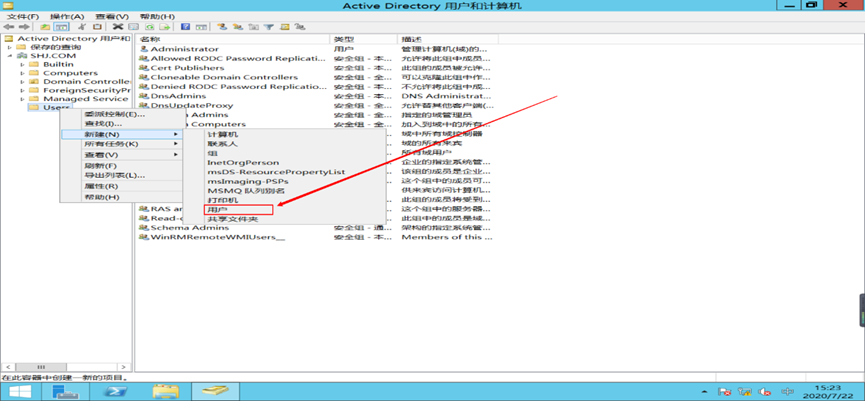Expand ForeignSecurityPrincipals tree node
The height and width of the screenshot is (401, 865).
tap(22, 90)
